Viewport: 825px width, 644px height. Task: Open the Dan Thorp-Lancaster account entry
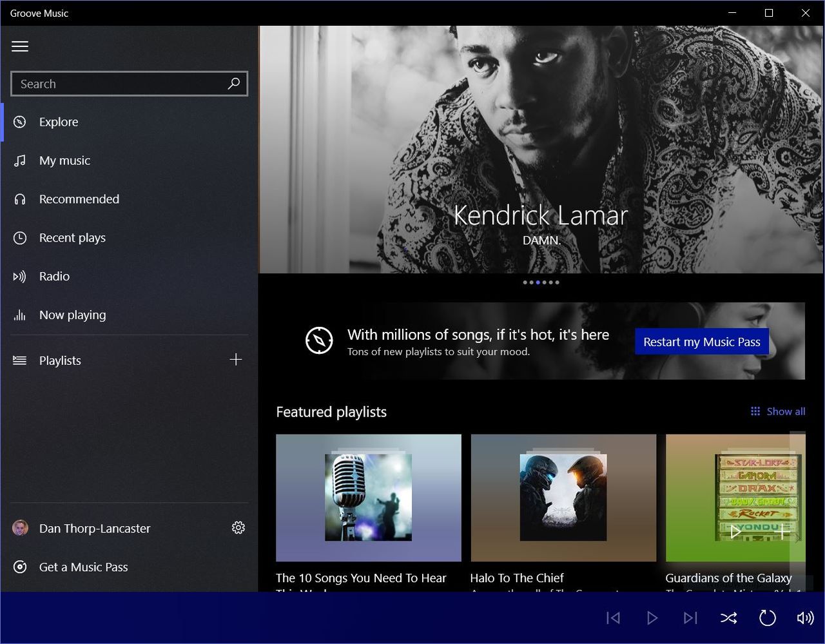[x=95, y=529]
